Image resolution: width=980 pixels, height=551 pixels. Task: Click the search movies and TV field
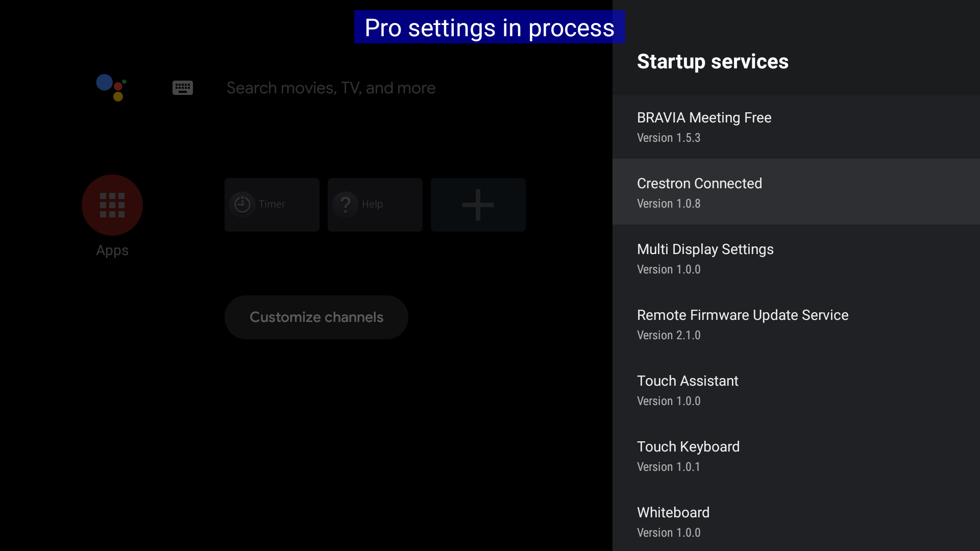(331, 88)
